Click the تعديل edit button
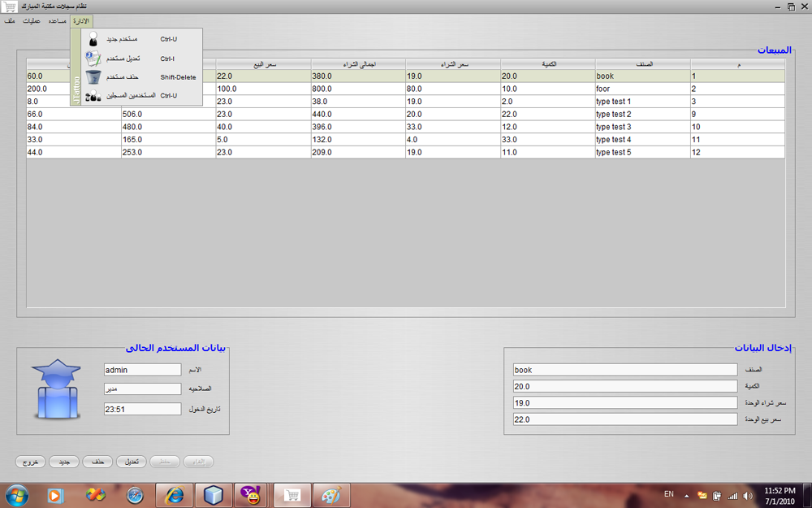812x508 pixels. (132, 462)
